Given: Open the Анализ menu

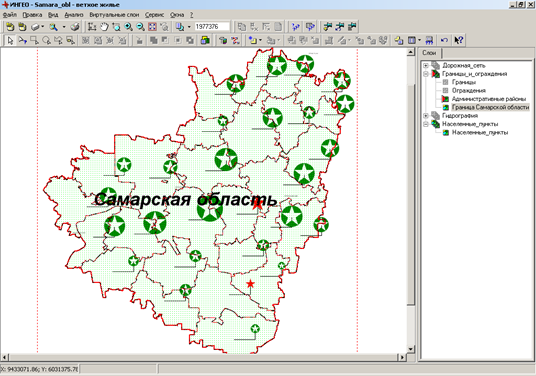Looking at the screenshot, I should click(x=74, y=15).
